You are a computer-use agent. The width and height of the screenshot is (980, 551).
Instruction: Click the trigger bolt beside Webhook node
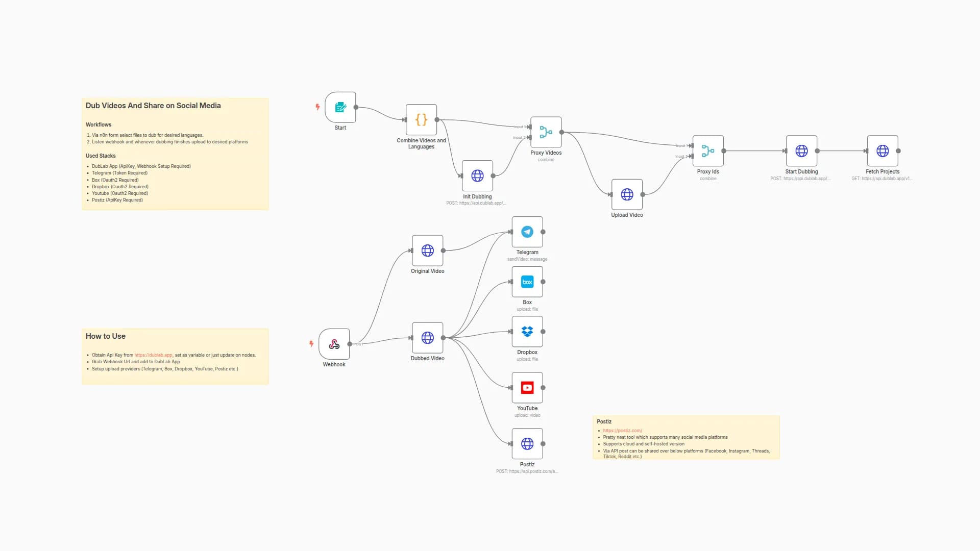(311, 344)
